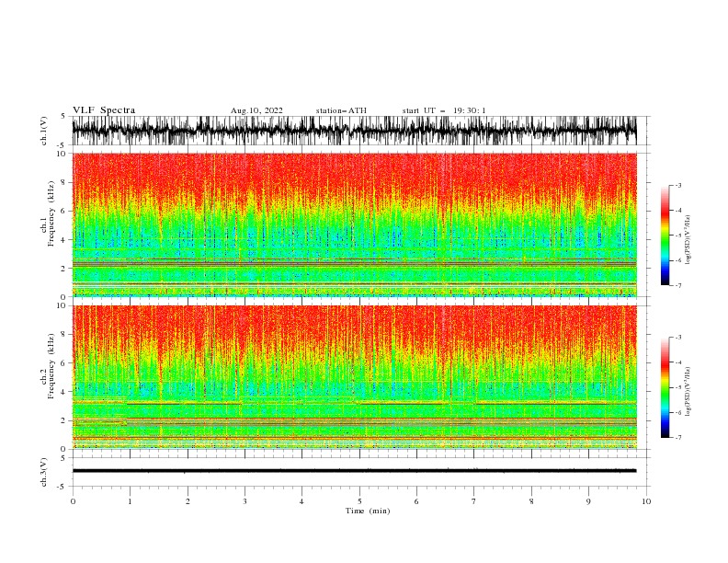The height and width of the screenshot is (563, 728).
Task: Click the ch.3 waveform trace
Action: coord(354,471)
